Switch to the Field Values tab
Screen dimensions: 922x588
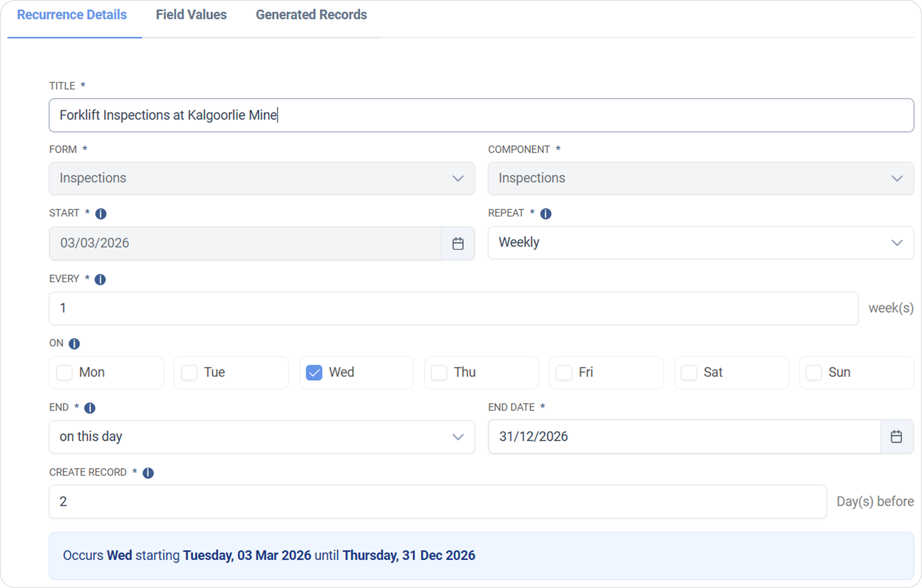[x=191, y=15]
